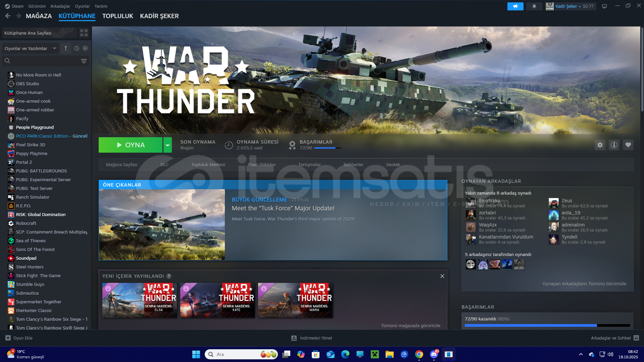Toggle ready-to-play filter icon
This screenshot has height=362, width=644.
click(85, 48)
